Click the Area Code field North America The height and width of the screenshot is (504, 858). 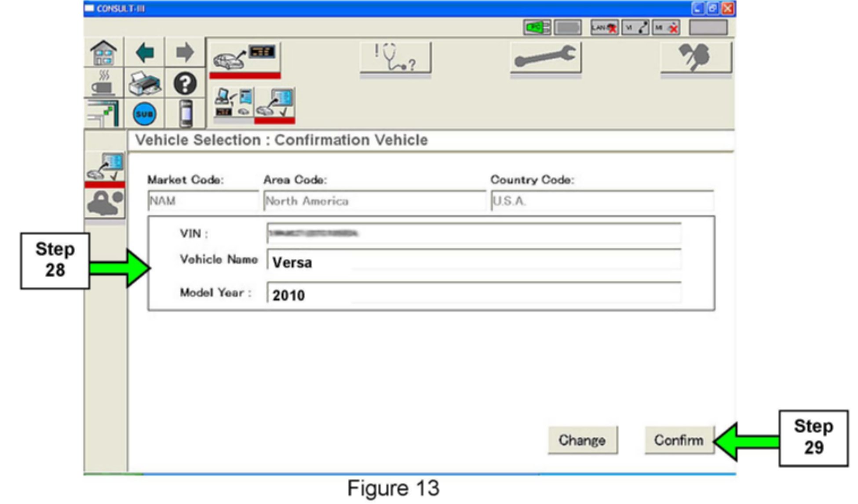click(375, 201)
